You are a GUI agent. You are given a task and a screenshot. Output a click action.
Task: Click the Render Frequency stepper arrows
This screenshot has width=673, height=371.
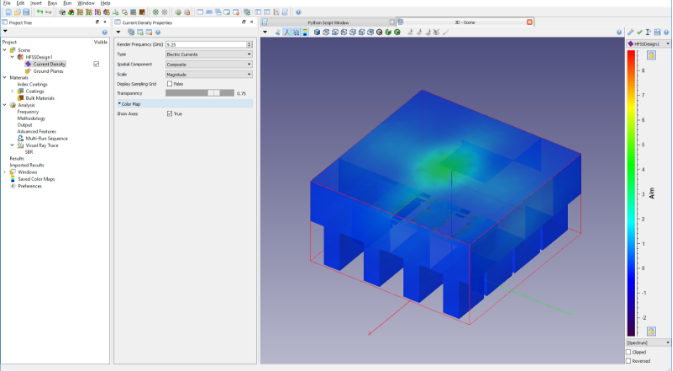[x=249, y=45]
